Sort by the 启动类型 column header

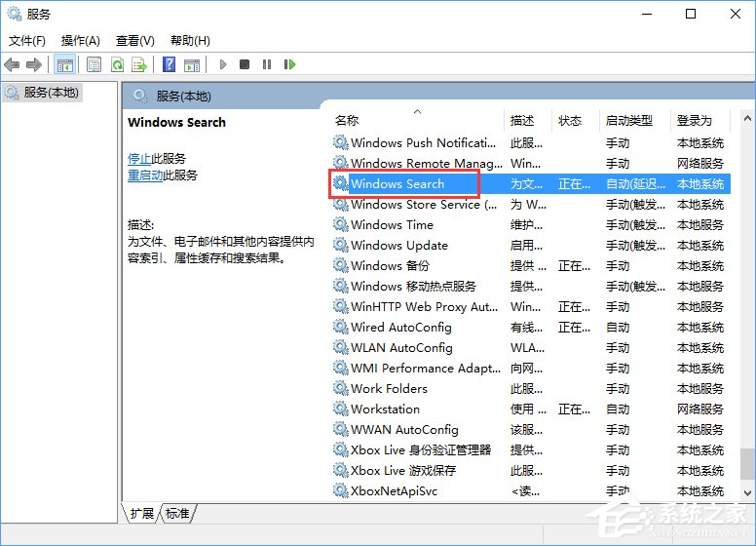628,121
